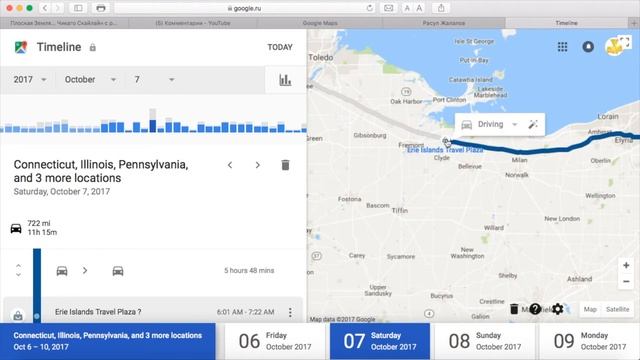
Task: Open the bar chart statistics view
Action: pyautogui.click(x=285, y=80)
